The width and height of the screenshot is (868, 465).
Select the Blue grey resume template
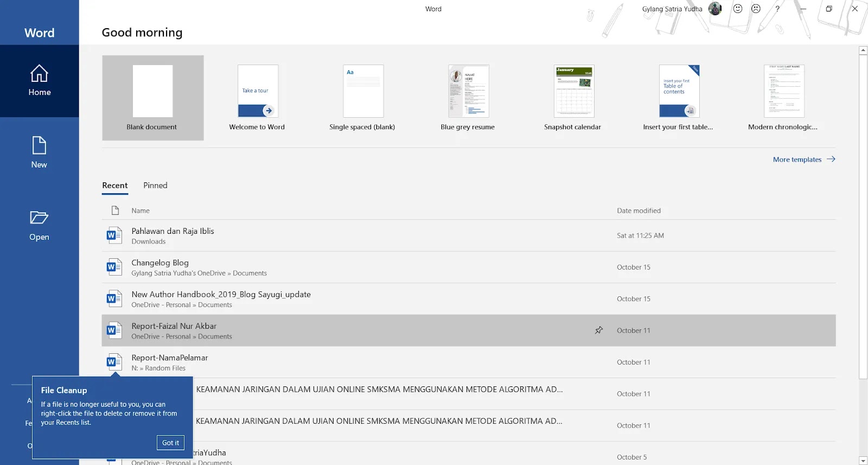point(468,98)
